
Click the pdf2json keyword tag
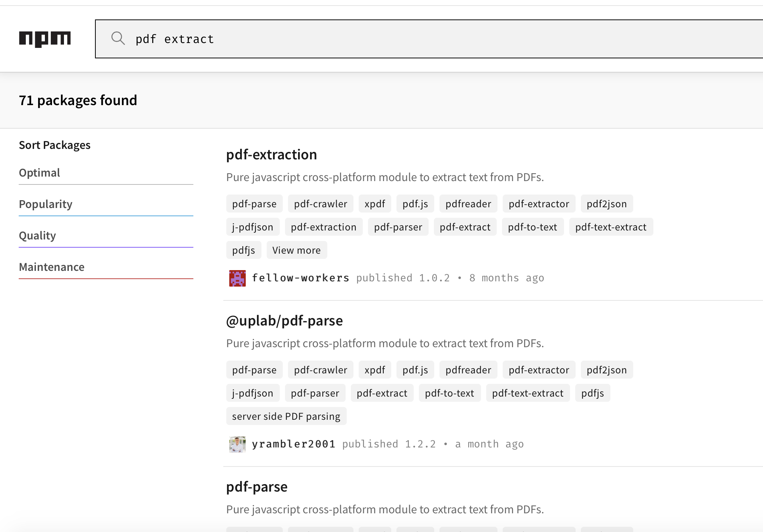(x=607, y=204)
